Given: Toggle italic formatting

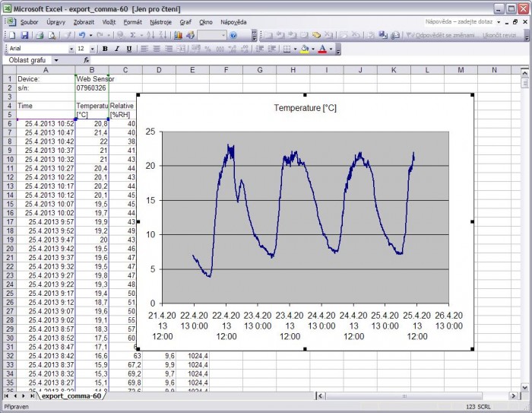Looking at the screenshot, I should [117, 49].
